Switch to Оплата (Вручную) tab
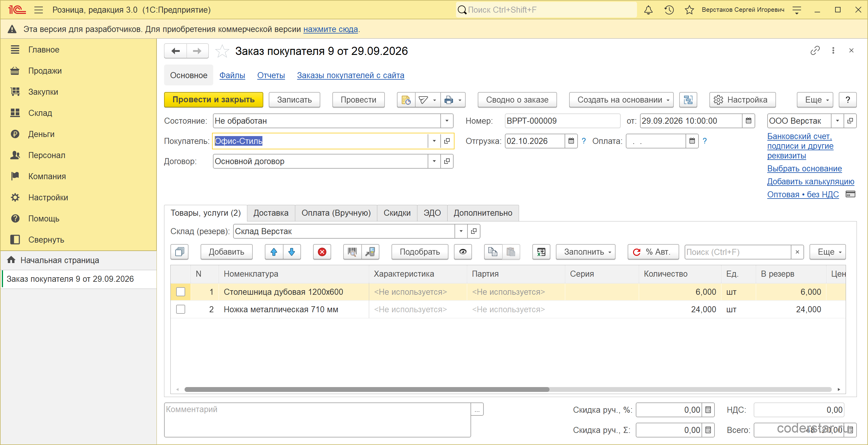This screenshot has width=868, height=445. pos(336,213)
